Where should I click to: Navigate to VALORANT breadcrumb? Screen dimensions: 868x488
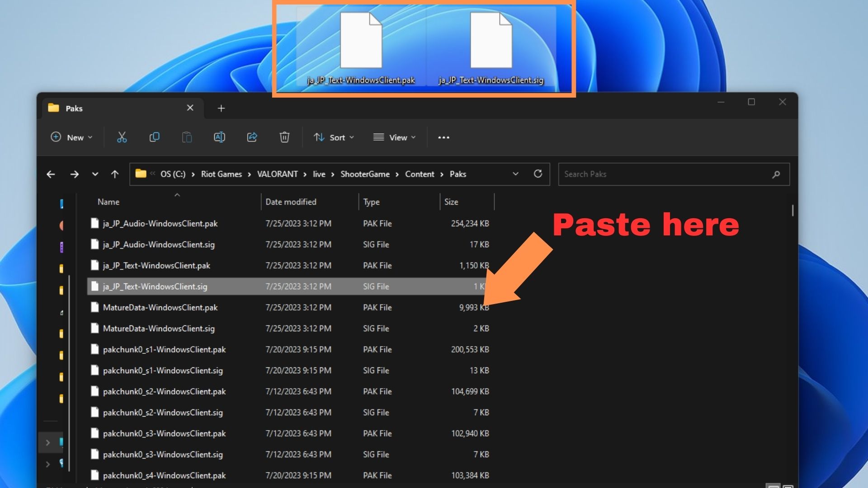click(x=278, y=174)
